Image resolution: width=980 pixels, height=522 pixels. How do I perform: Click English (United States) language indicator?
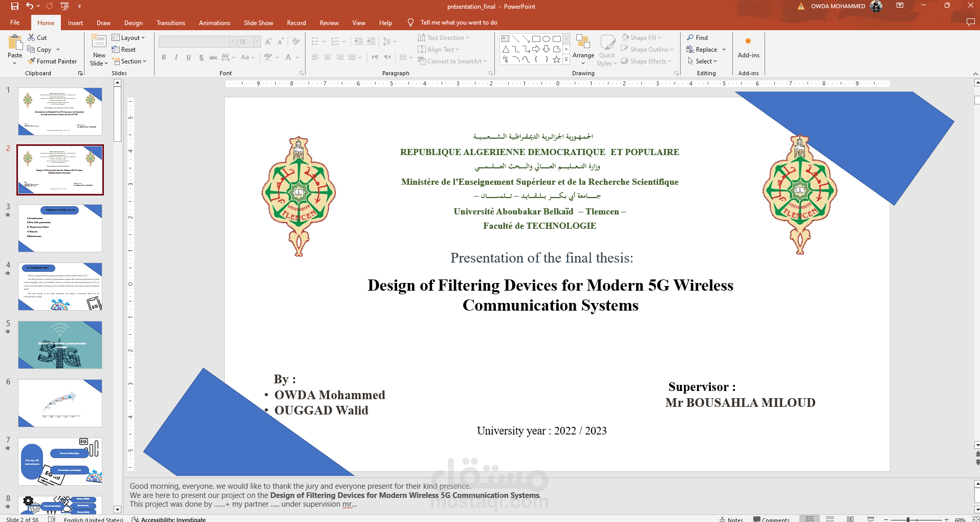[93, 519]
